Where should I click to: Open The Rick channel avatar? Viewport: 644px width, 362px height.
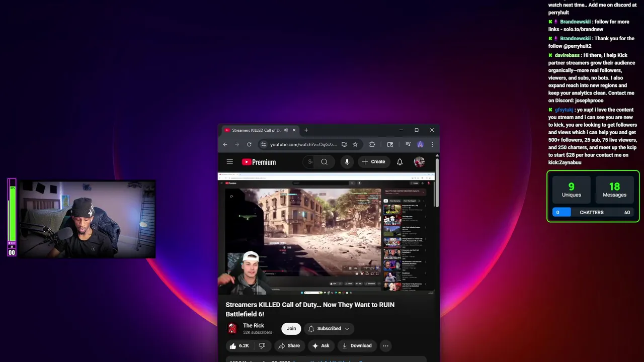[232, 328]
